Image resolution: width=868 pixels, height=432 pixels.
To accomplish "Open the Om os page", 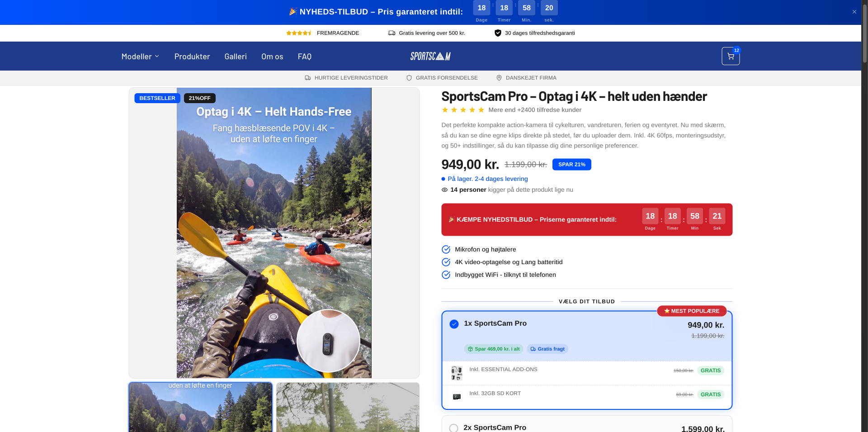I will (272, 57).
